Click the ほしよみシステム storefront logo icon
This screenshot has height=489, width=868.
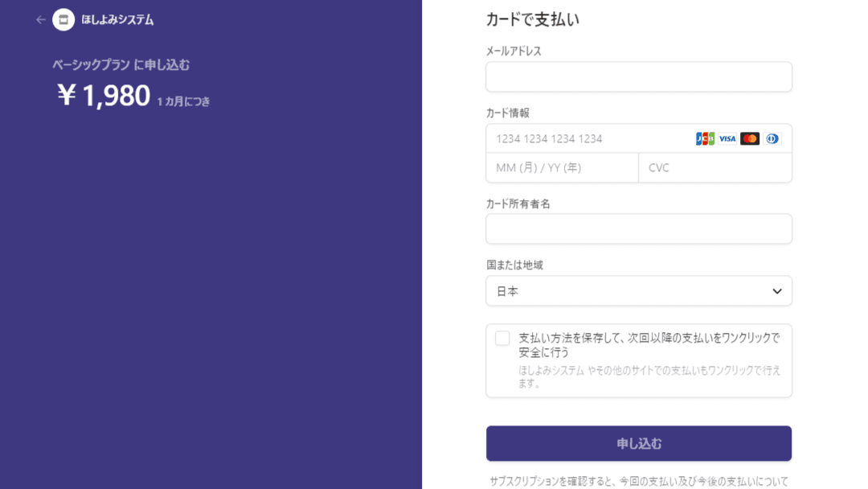tap(63, 19)
